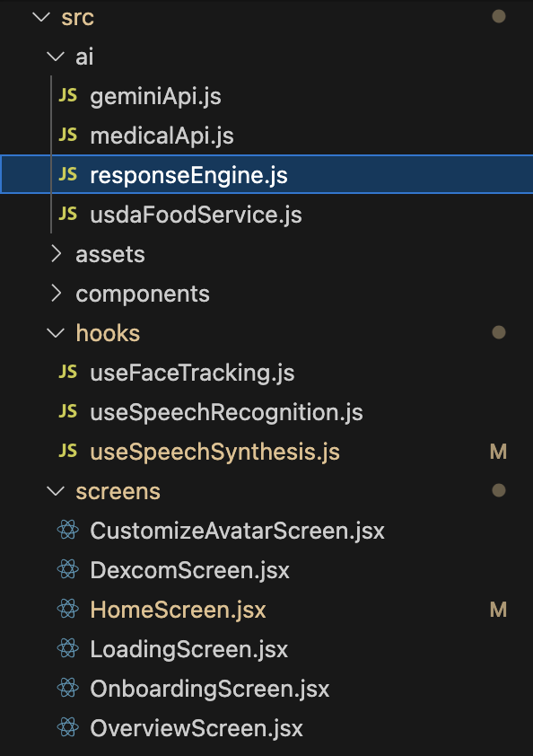
Task: Collapse the screens folder
Action: click(x=56, y=491)
